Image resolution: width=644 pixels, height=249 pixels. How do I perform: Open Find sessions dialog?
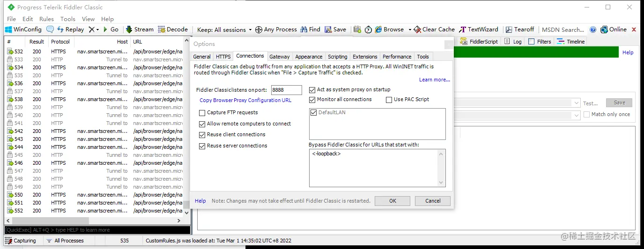tap(311, 29)
